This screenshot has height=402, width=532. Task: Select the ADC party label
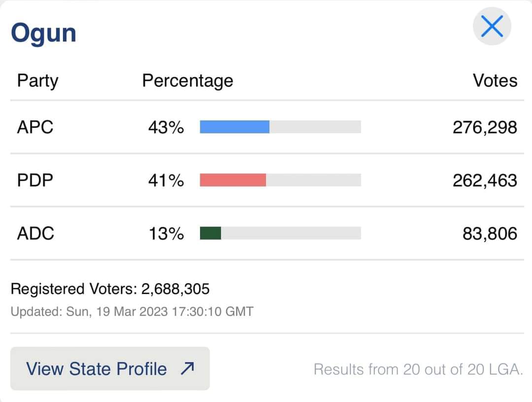coord(35,233)
